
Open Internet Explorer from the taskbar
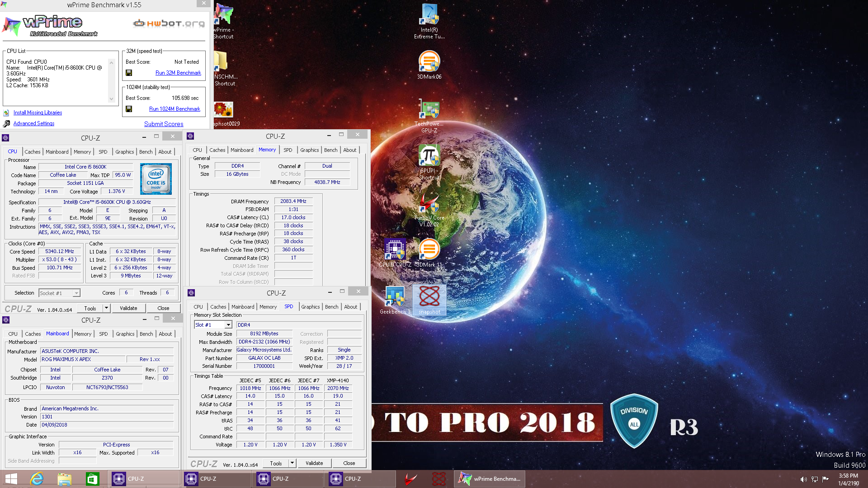click(x=37, y=479)
